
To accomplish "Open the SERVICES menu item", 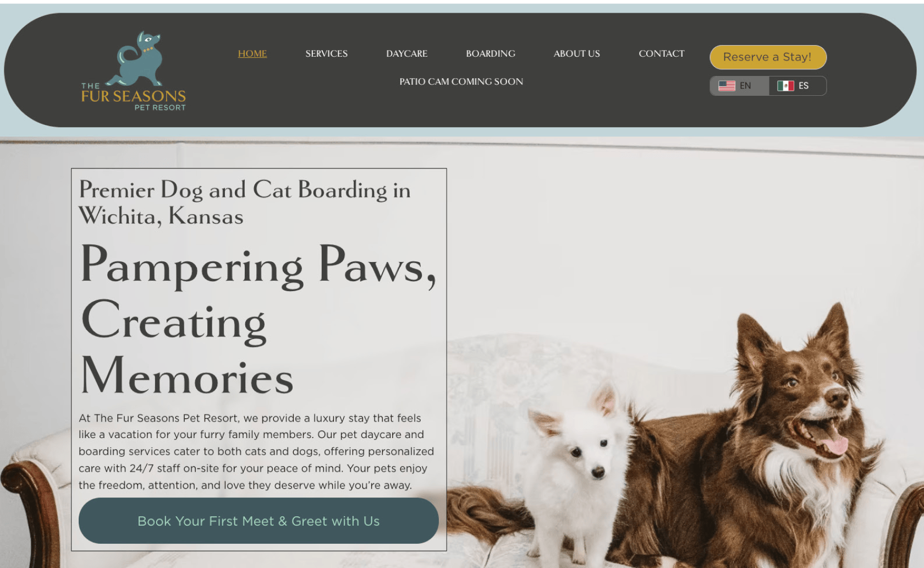I will pyautogui.click(x=327, y=53).
